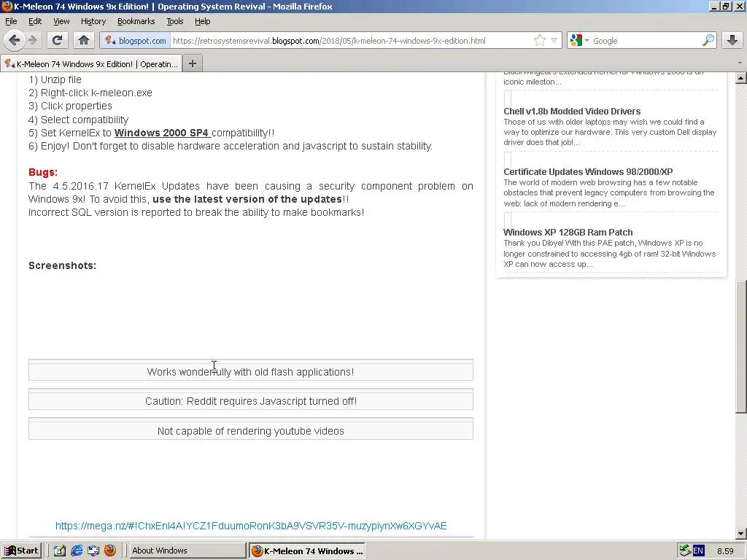Image resolution: width=747 pixels, height=560 pixels.
Task: Launch Internet Explorer from quick launch
Action: pyautogui.click(x=76, y=551)
